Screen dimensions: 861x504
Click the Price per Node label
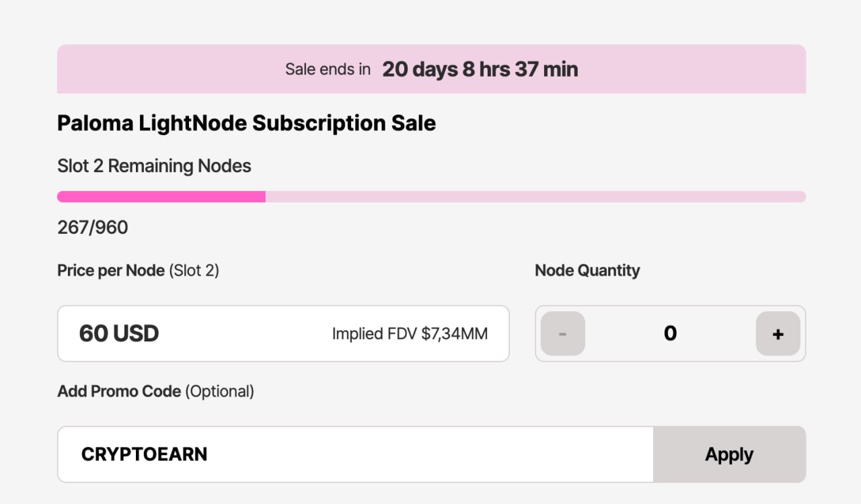(x=111, y=271)
